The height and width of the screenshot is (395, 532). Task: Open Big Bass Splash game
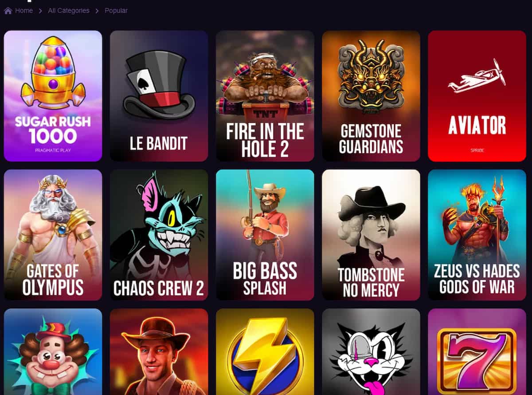[265, 235]
